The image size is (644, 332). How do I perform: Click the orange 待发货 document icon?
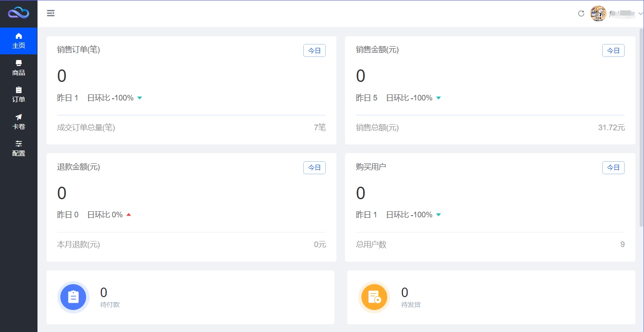click(x=374, y=297)
